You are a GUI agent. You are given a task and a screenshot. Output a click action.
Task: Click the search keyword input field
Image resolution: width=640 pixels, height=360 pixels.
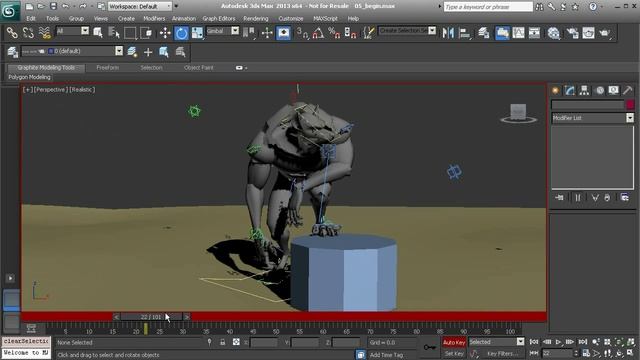point(488,7)
